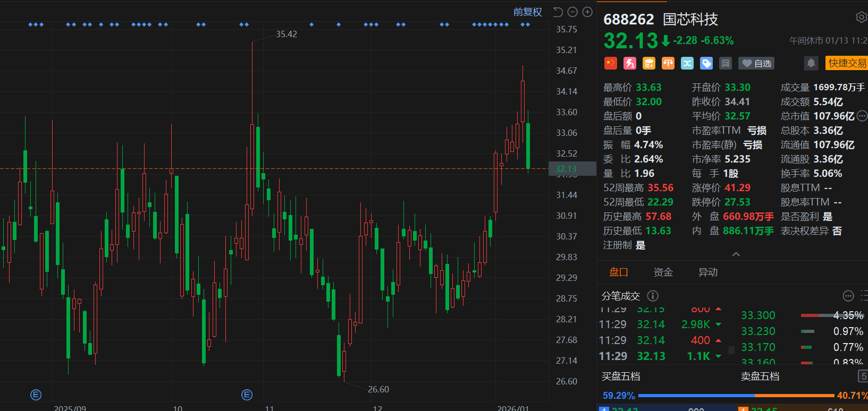The width and height of the screenshot is (868, 411).
Task: Click the pink lightning badge icon
Action: 629,64
